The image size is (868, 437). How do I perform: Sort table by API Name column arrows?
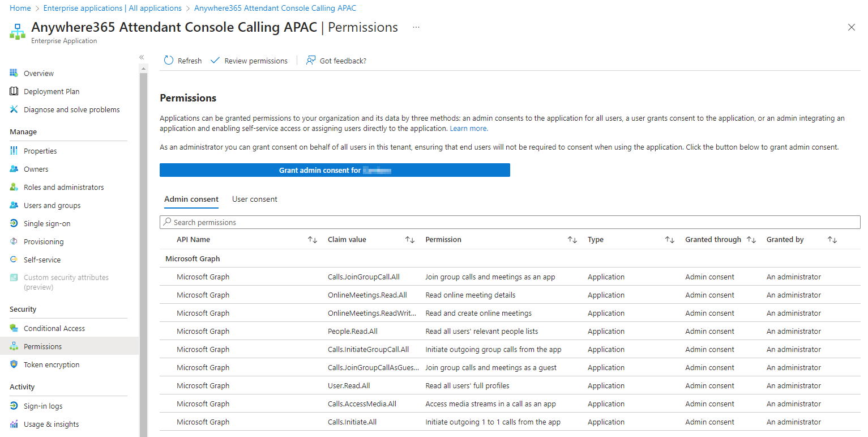pos(312,240)
